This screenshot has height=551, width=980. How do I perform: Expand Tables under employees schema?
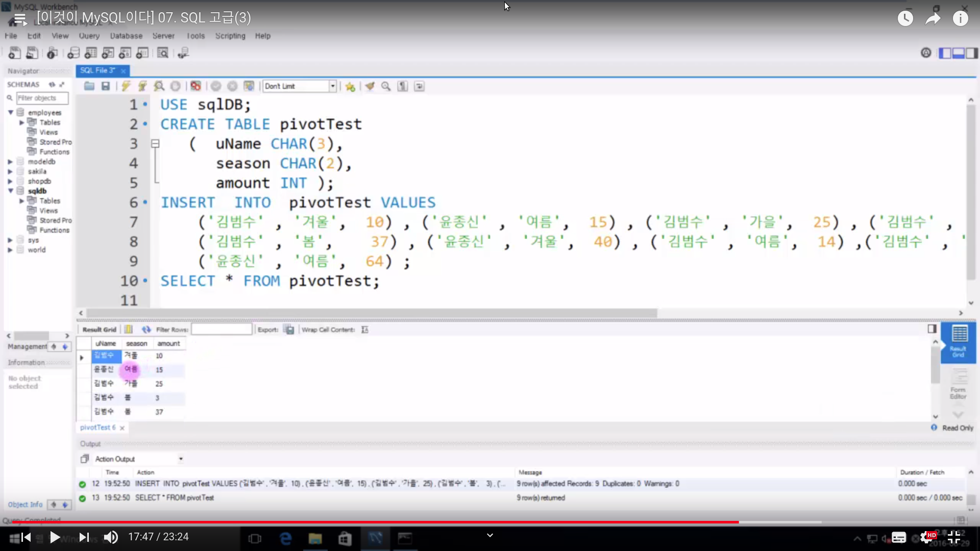pos(22,122)
